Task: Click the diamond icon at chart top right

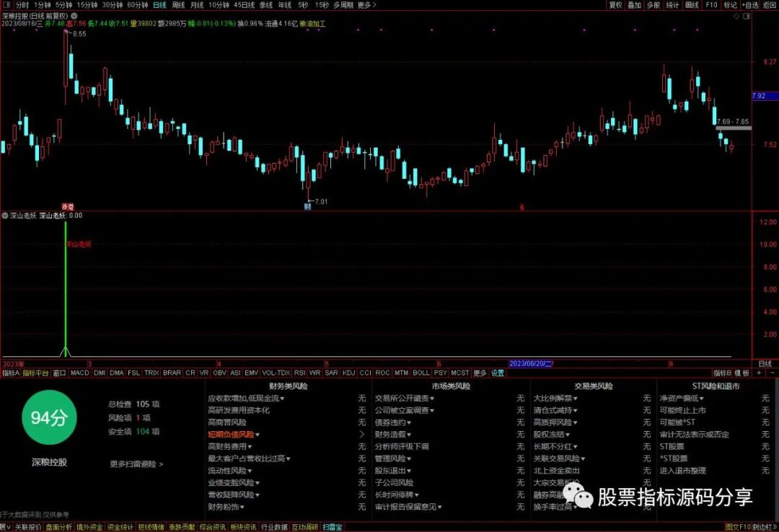Action: pyautogui.click(x=736, y=16)
